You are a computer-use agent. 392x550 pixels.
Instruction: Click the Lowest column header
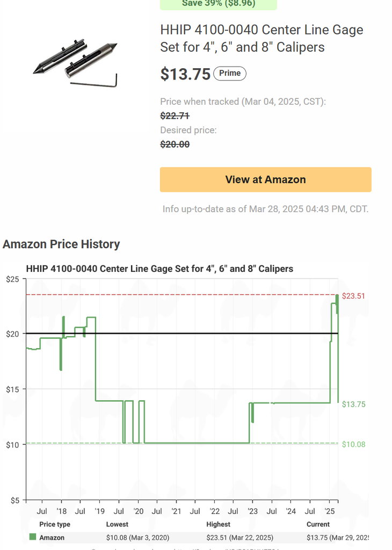[117, 524]
